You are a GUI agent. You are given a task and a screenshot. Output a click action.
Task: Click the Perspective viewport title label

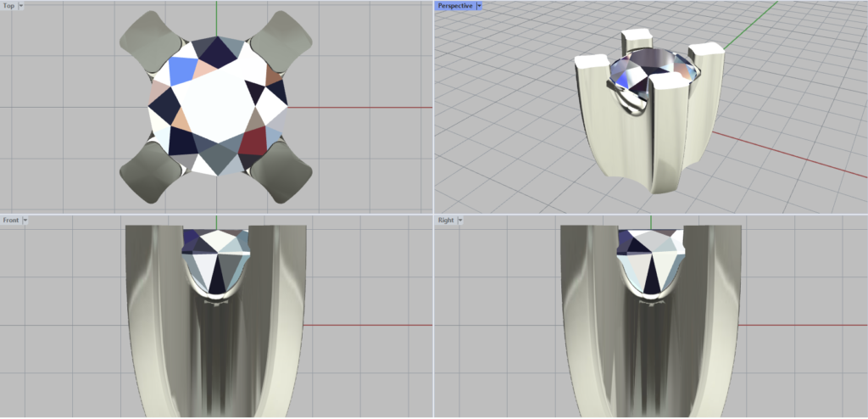(454, 5)
